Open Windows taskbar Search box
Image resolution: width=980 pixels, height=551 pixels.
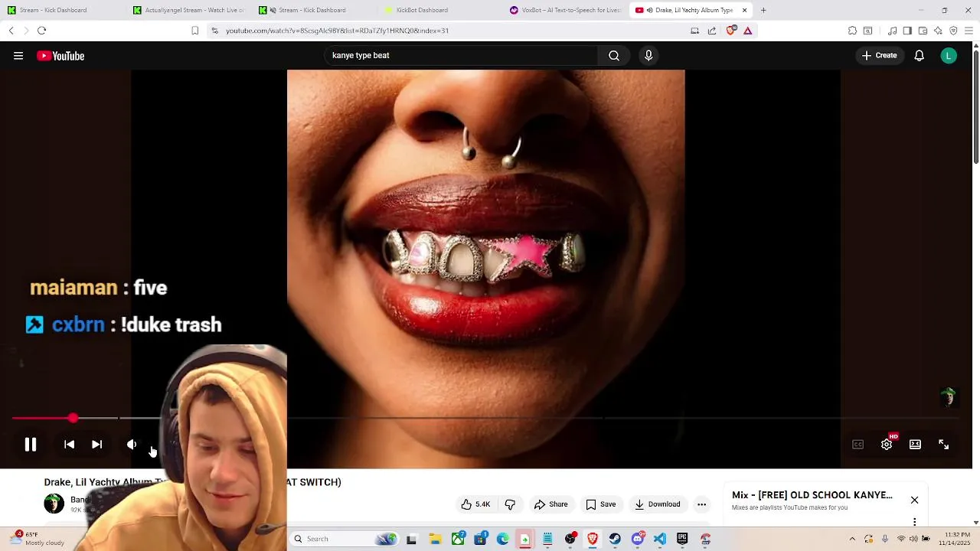345,539
